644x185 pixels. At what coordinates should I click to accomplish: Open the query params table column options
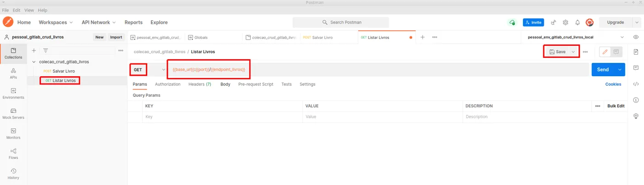point(598,106)
